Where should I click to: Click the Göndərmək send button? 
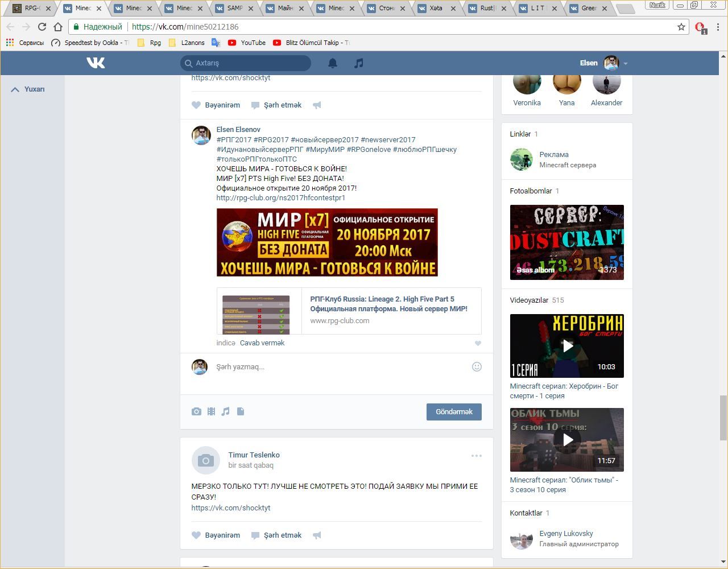454,412
